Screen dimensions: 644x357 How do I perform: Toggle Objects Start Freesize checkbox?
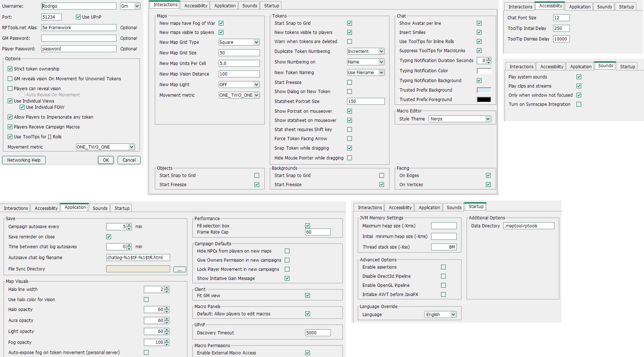(257, 185)
